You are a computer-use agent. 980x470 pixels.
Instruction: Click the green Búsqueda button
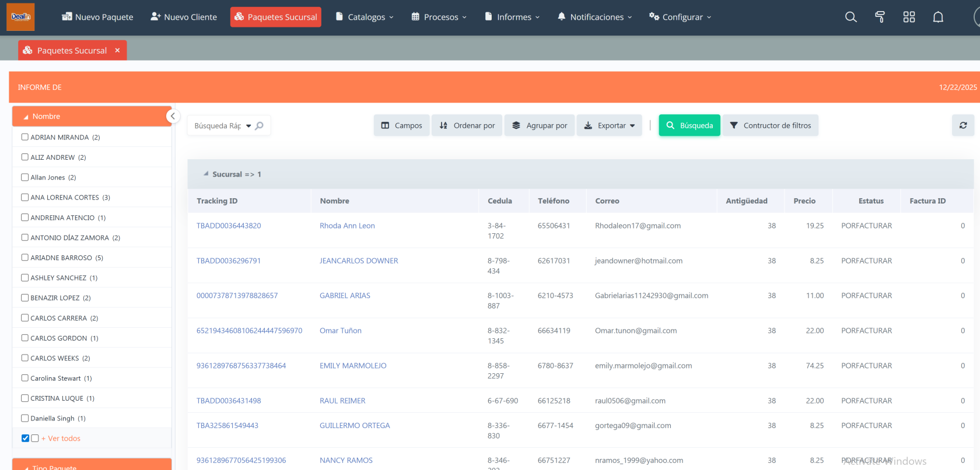[x=689, y=125]
